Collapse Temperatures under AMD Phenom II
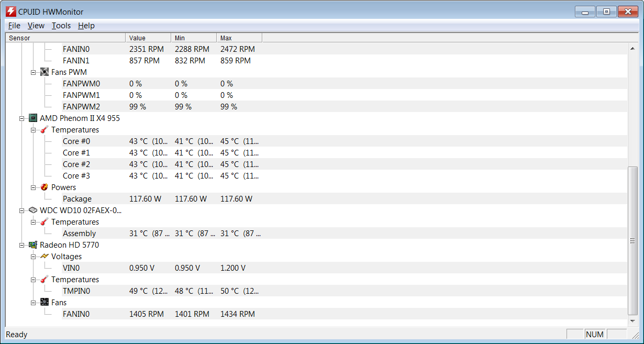The width and height of the screenshot is (644, 344). pyautogui.click(x=33, y=130)
